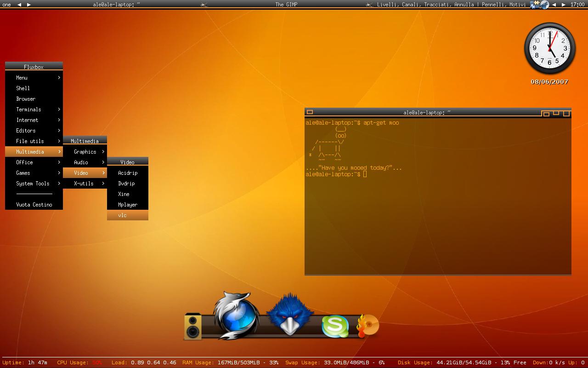Launch Acidrip from the Video menu
Image resolution: width=588 pixels, height=368 pixels.
point(128,173)
